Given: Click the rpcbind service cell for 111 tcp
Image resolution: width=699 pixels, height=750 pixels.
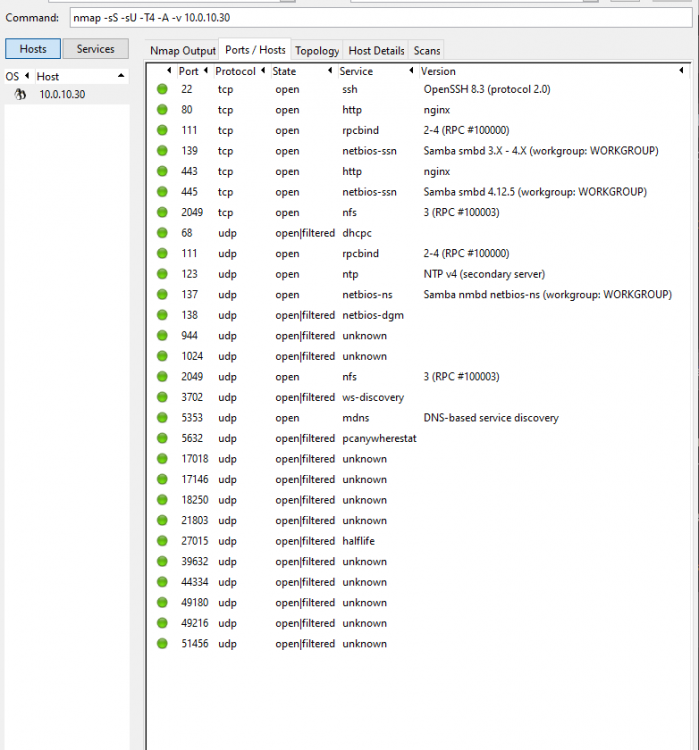Looking at the screenshot, I should 360,130.
